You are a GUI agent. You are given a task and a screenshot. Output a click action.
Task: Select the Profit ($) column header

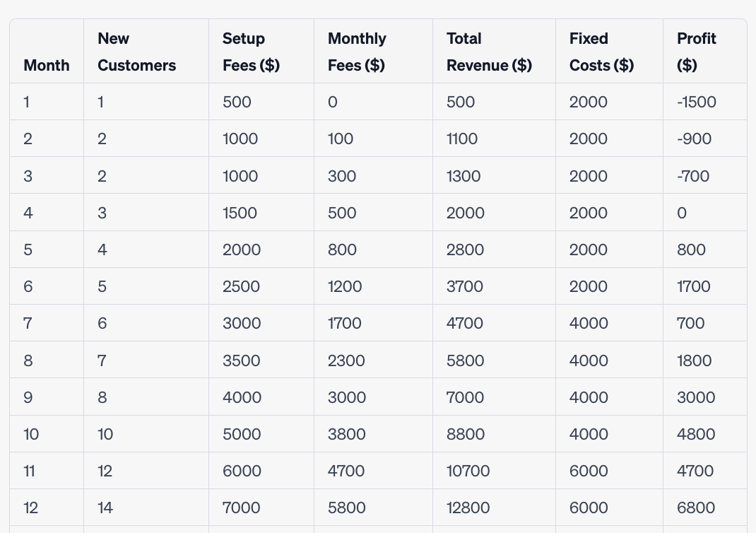(697, 52)
